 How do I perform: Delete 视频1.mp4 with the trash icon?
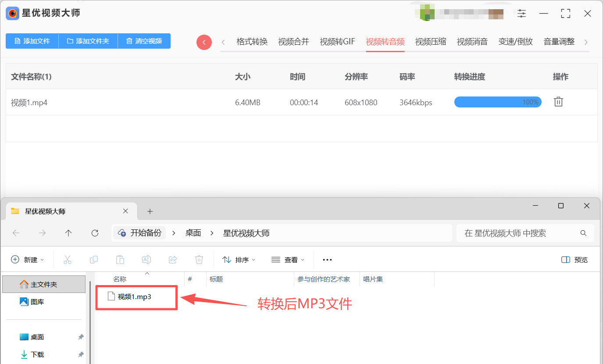pyautogui.click(x=558, y=102)
